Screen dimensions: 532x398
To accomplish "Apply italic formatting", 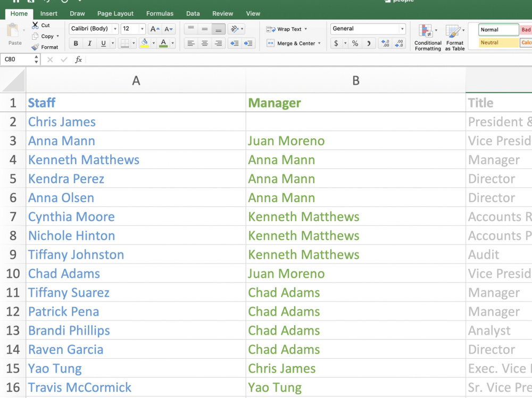I will 90,43.
